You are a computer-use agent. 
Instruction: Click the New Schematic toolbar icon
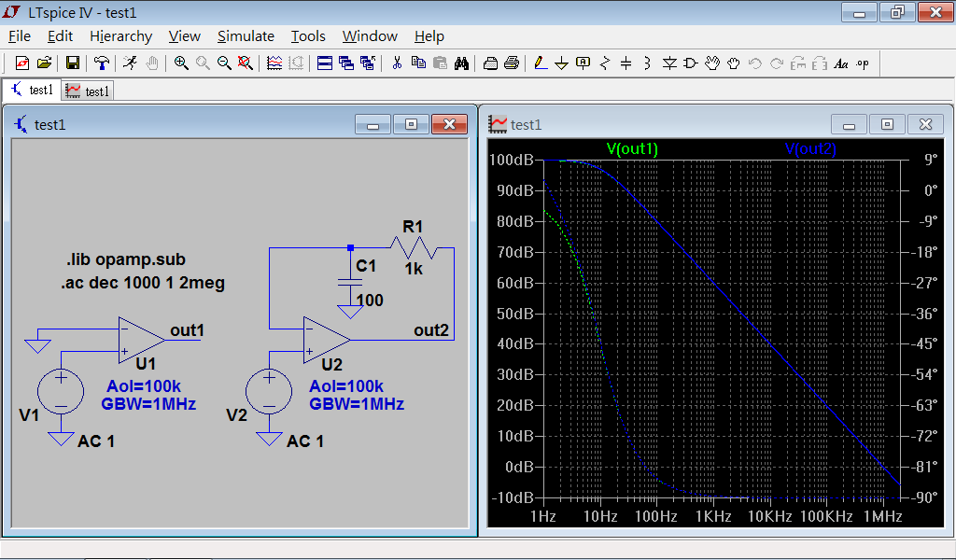tap(22, 63)
